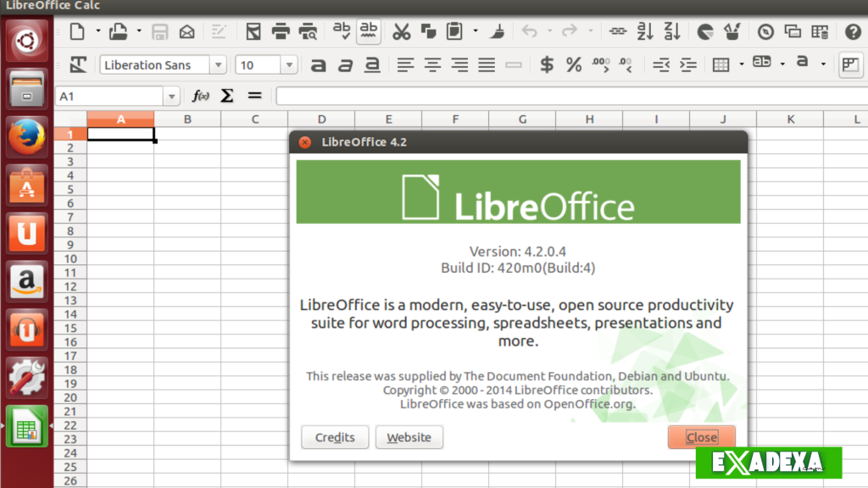This screenshot has height=488, width=868.
Task: Sort data ascending
Action: click(x=645, y=31)
